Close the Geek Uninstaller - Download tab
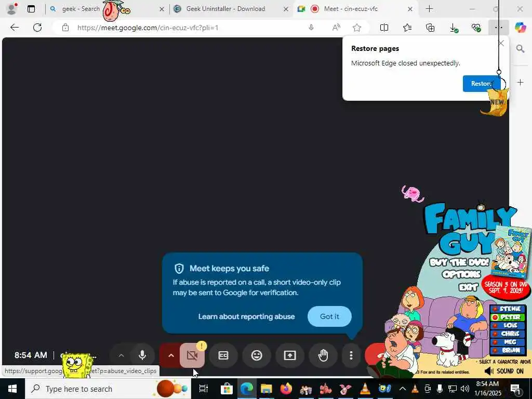Image resolution: width=532 pixels, height=399 pixels. tap(286, 9)
